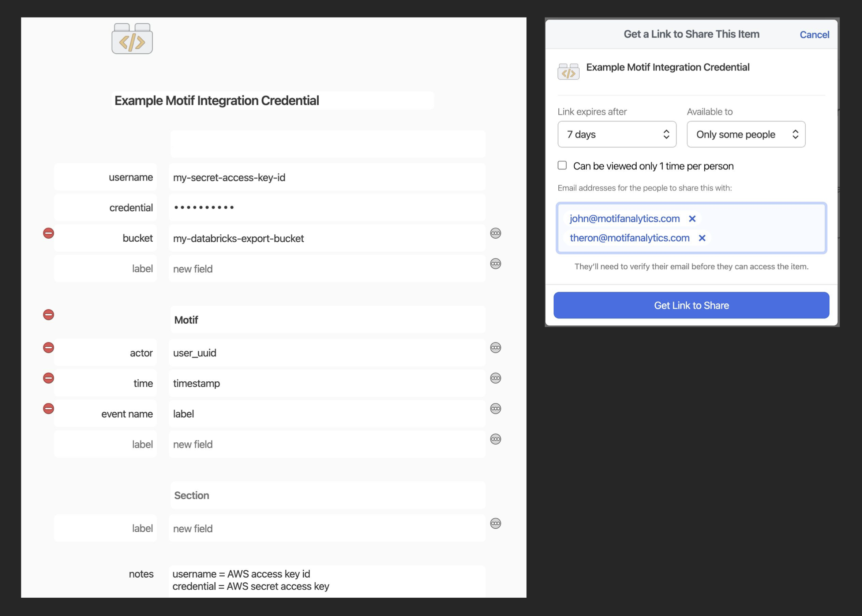
Task: Open field options for bucket row
Action: 495,233
